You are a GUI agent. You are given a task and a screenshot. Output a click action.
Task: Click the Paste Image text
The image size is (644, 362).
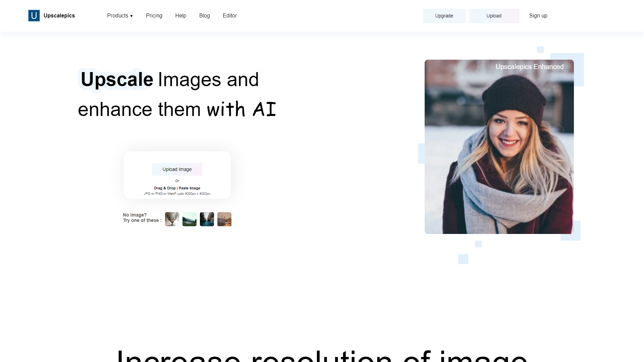[x=190, y=188]
